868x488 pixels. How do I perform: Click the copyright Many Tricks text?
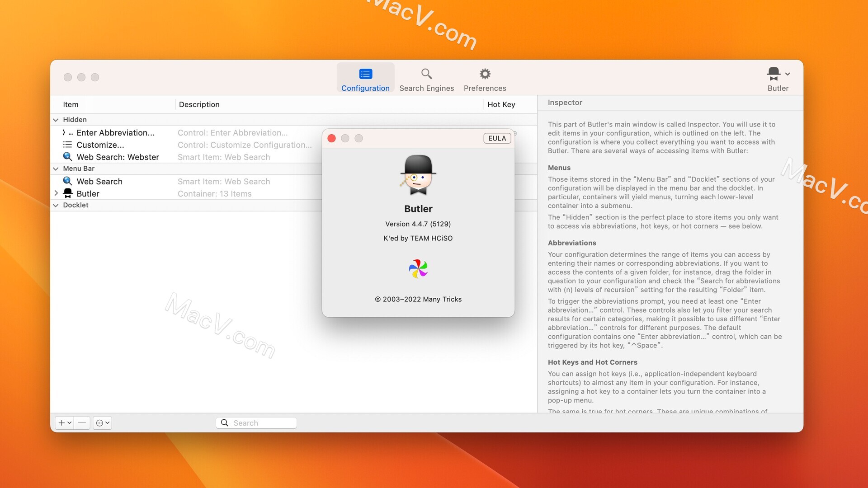point(418,299)
